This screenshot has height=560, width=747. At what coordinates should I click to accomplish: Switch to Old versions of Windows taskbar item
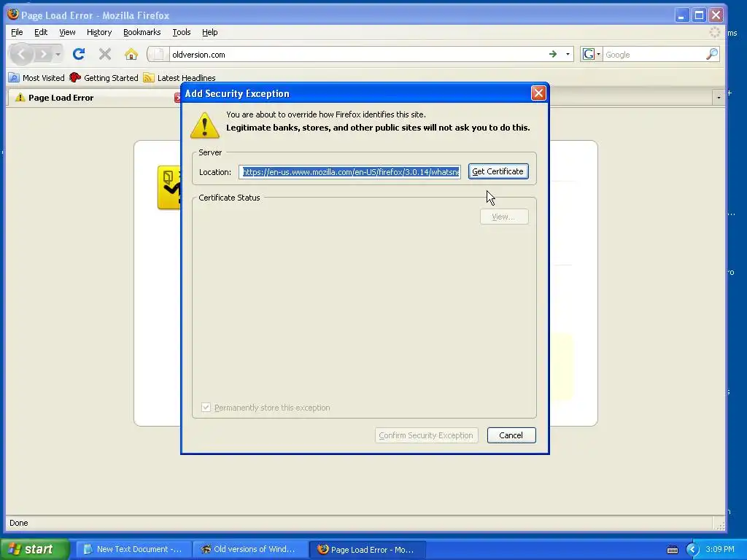[251, 549]
